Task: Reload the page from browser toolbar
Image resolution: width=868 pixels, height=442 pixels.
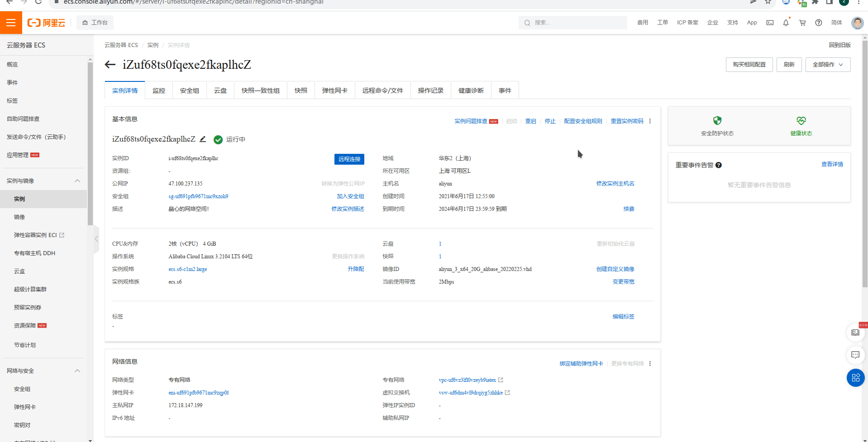Action: point(38,2)
